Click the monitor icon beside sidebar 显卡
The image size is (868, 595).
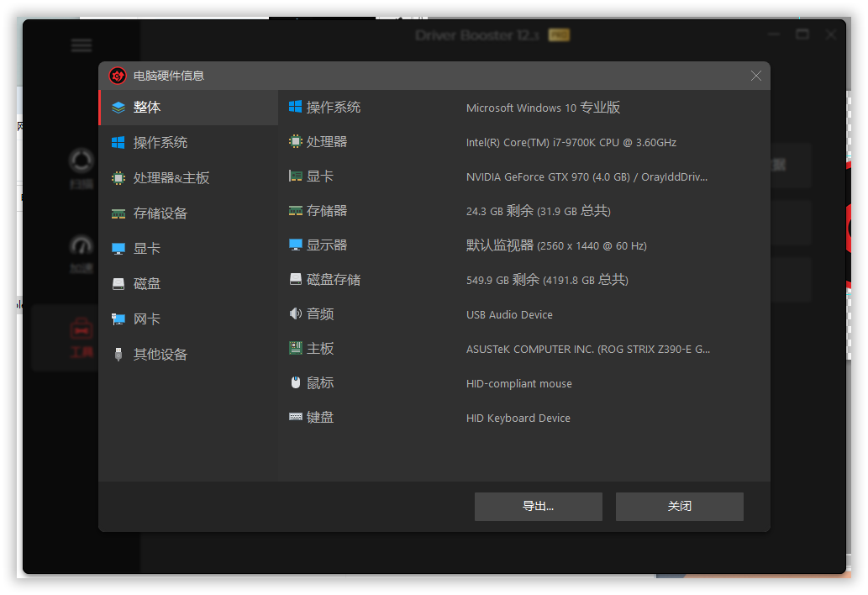tap(118, 249)
